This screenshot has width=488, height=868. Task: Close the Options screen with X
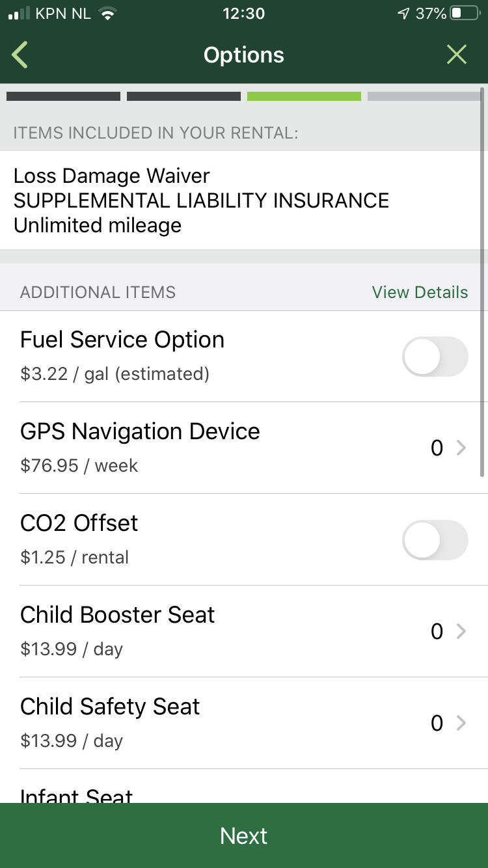[457, 55]
